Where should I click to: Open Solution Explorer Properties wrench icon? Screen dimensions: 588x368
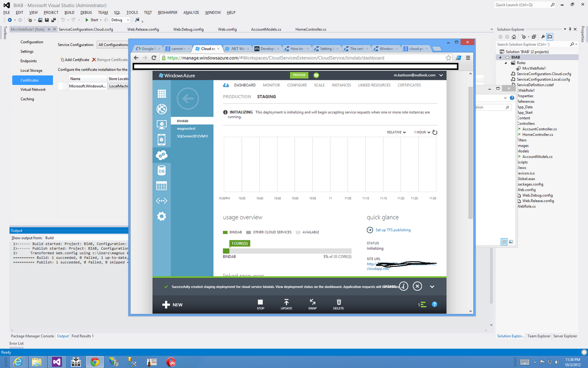543,37
